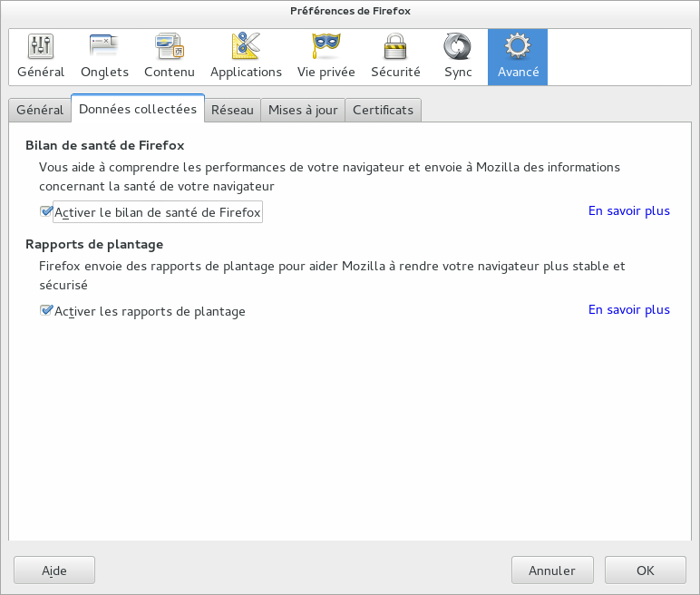Confirm with the OK button

[645, 571]
